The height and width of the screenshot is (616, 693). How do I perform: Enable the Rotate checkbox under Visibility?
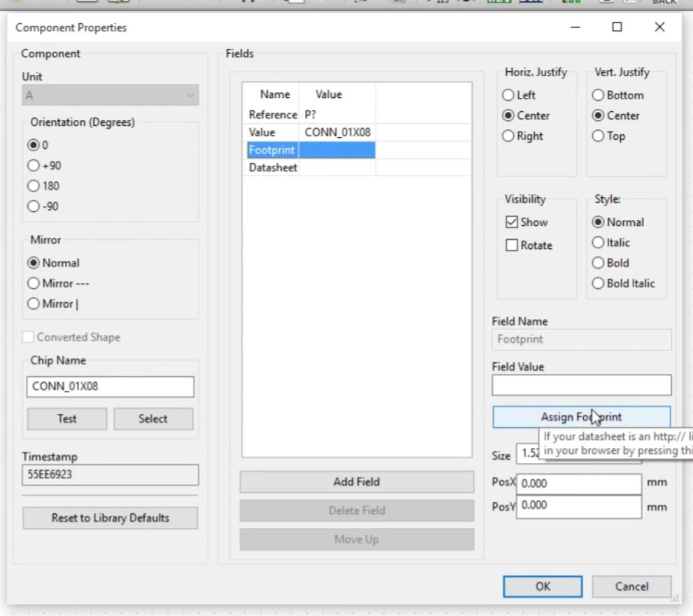pos(512,245)
